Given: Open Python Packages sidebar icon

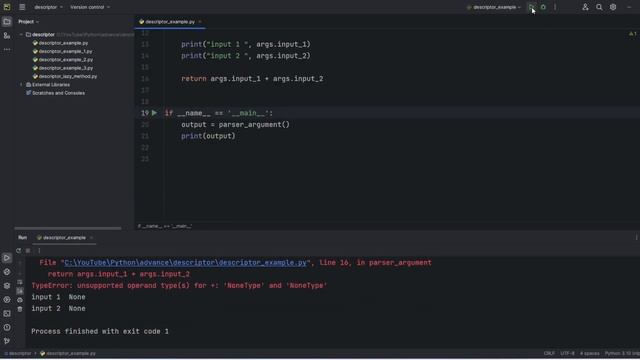Looking at the screenshot, I should 7,272.
